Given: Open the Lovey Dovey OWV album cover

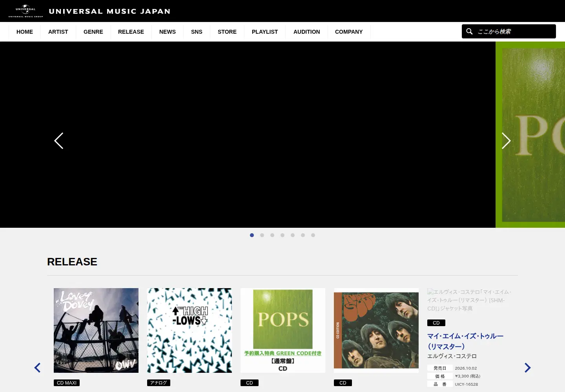Looking at the screenshot, I should tap(96, 330).
